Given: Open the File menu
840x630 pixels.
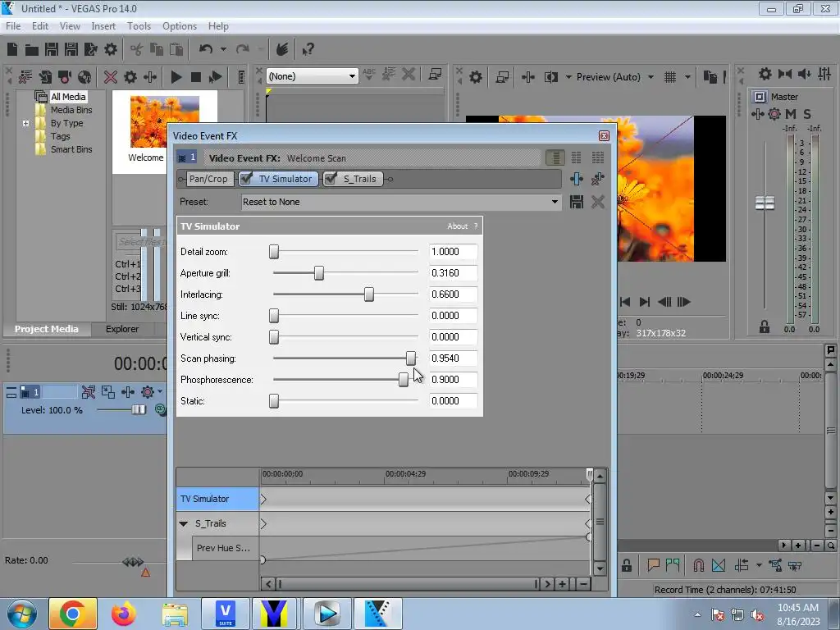Looking at the screenshot, I should pos(13,26).
